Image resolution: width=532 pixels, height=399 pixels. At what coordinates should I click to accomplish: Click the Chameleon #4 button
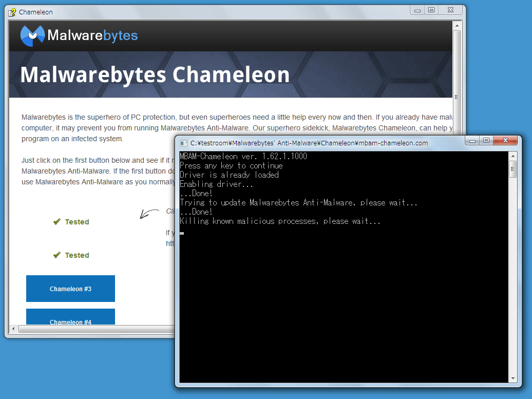coord(70,317)
